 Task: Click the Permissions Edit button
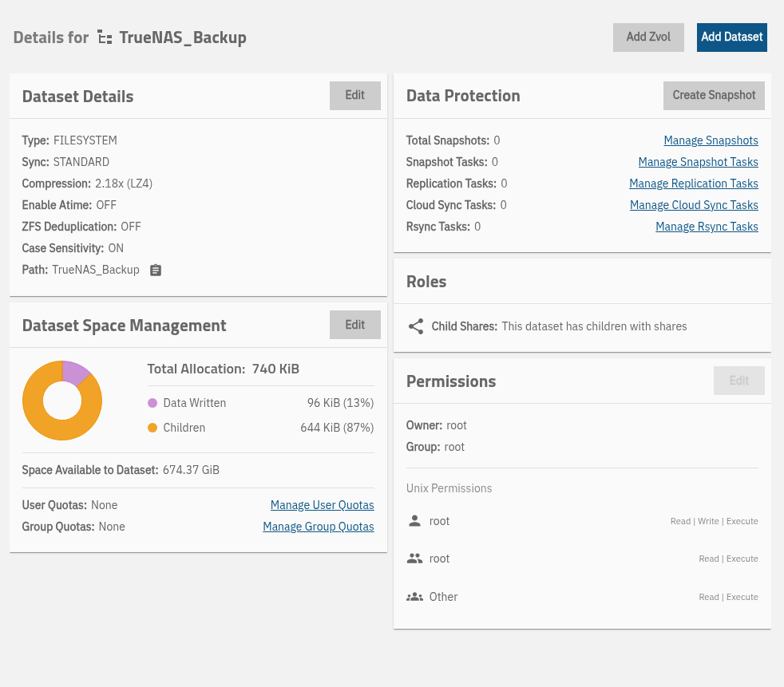738,381
